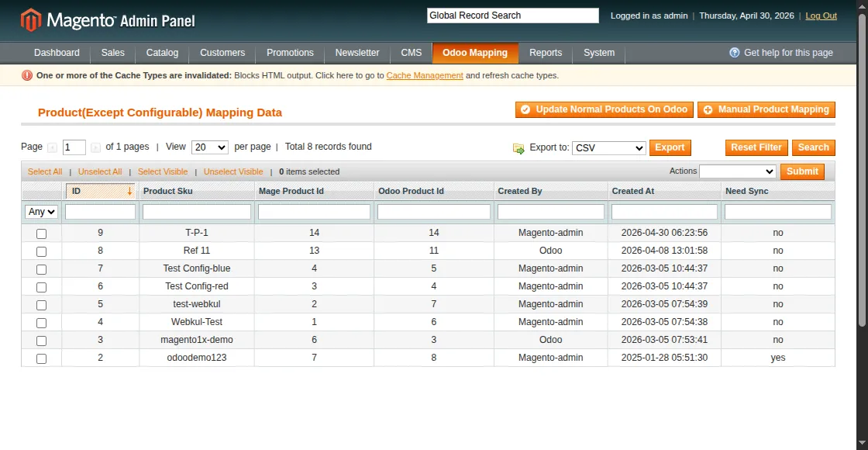Click the export folder icon

pyautogui.click(x=518, y=148)
